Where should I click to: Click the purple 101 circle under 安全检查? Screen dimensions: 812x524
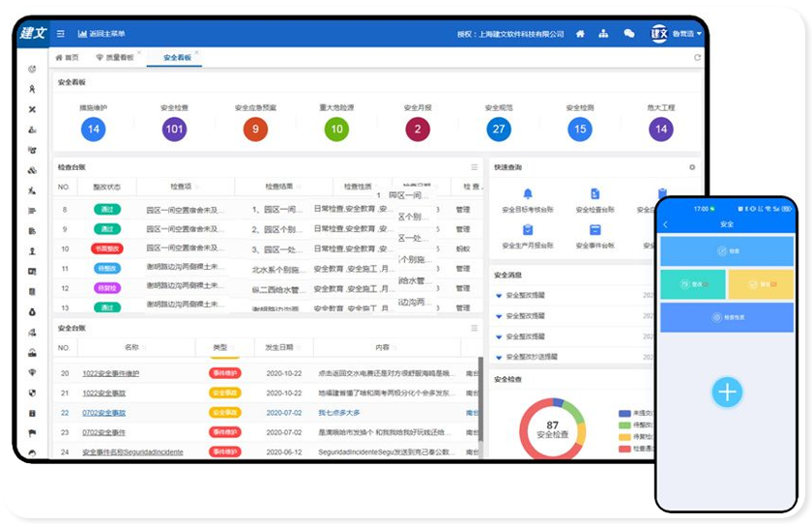174,130
